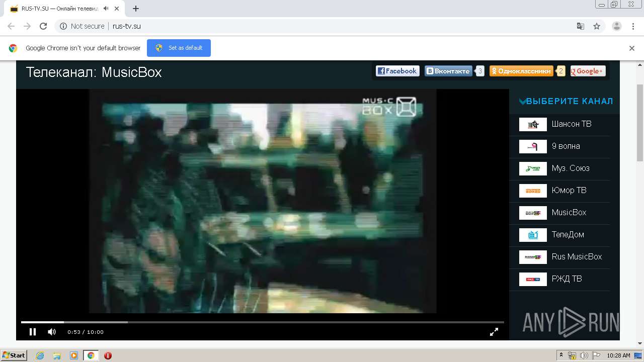644x362 pixels.
Task: Launch Internet Explorer from the taskbar
Action: point(40,355)
